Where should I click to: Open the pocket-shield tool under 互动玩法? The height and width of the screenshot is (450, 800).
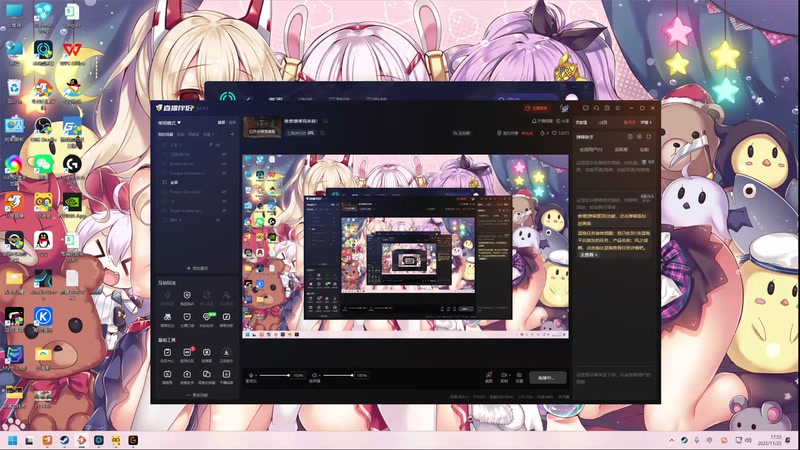point(187,317)
